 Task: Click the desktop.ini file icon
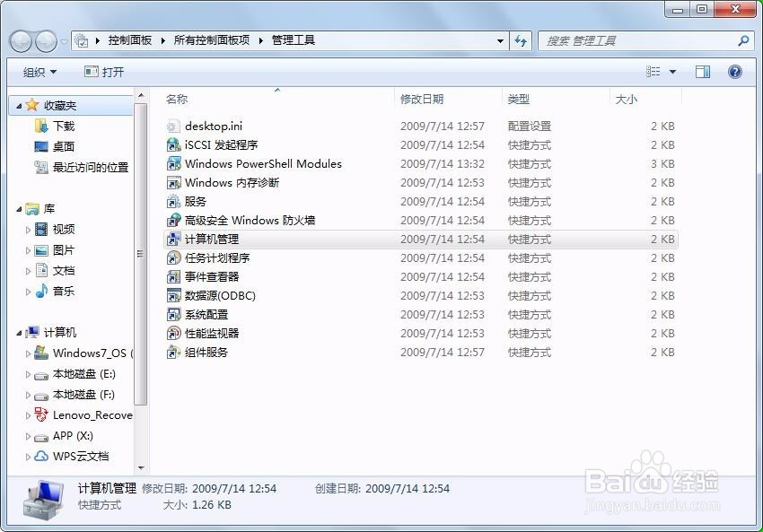tap(173, 126)
